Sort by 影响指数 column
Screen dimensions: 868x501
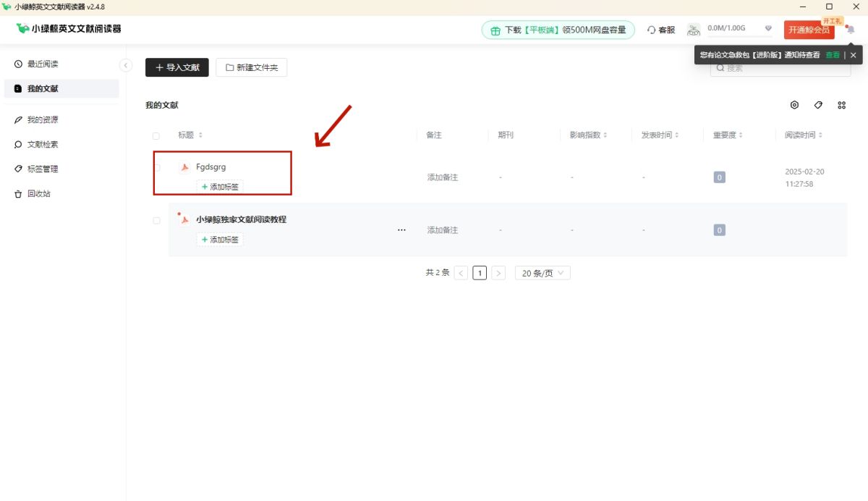605,135
